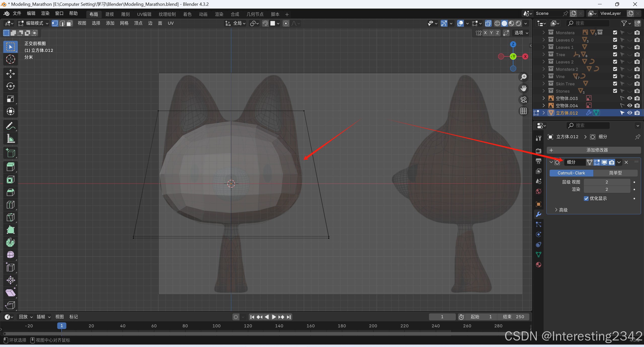644x347 pixels.
Task: Click the viewport zoom magnifier icon
Action: tap(524, 77)
